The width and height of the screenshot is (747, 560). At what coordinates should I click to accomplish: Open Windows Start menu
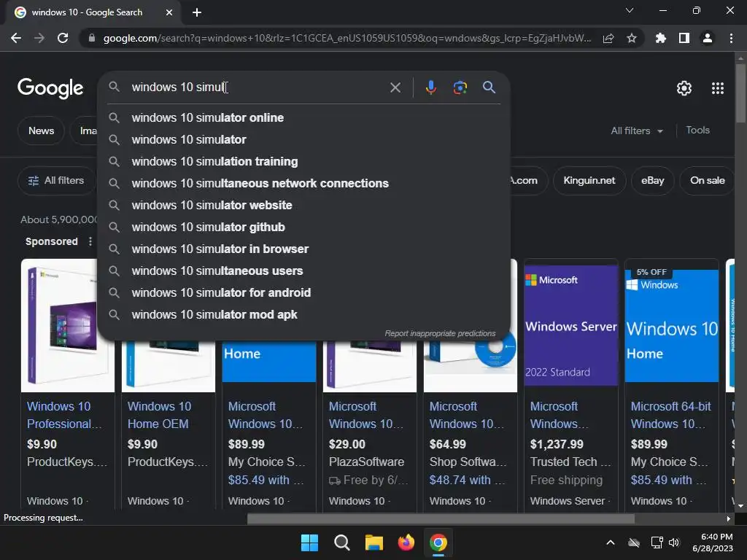[309, 542]
